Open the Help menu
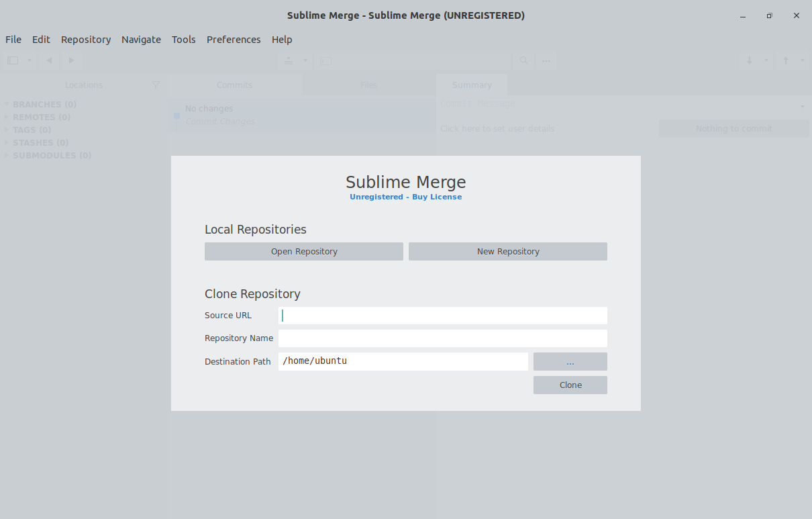This screenshot has height=519, width=812. [x=282, y=40]
